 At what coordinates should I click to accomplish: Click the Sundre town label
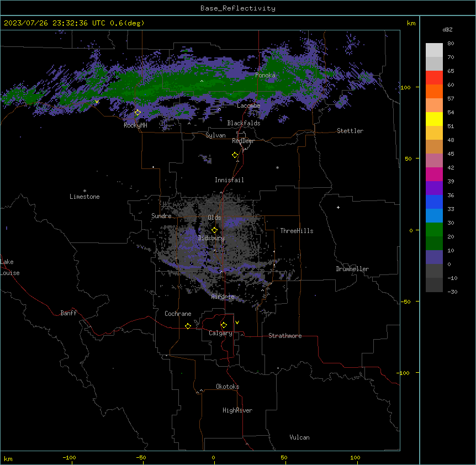(161, 216)
